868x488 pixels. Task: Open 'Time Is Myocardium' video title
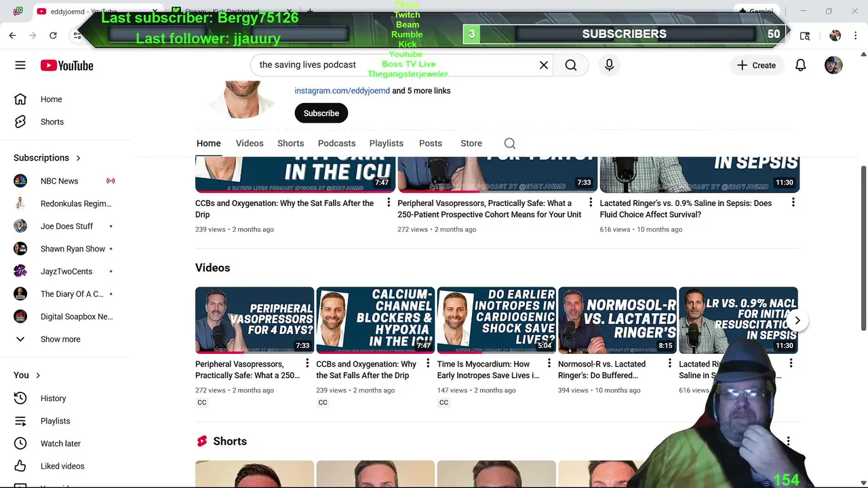pos(488,369)
